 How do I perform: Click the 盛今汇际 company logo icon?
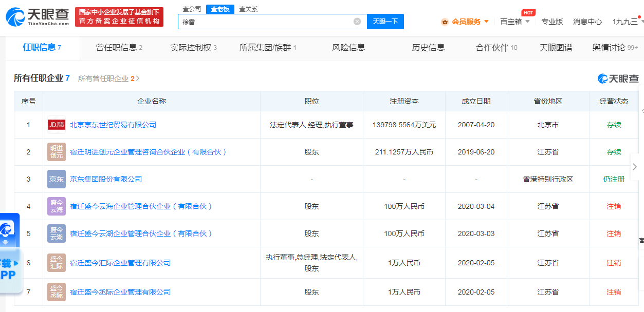57,263
